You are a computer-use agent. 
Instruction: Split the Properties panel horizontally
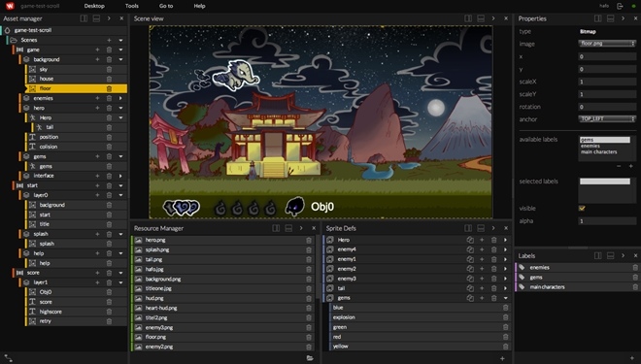click(610, 18)
